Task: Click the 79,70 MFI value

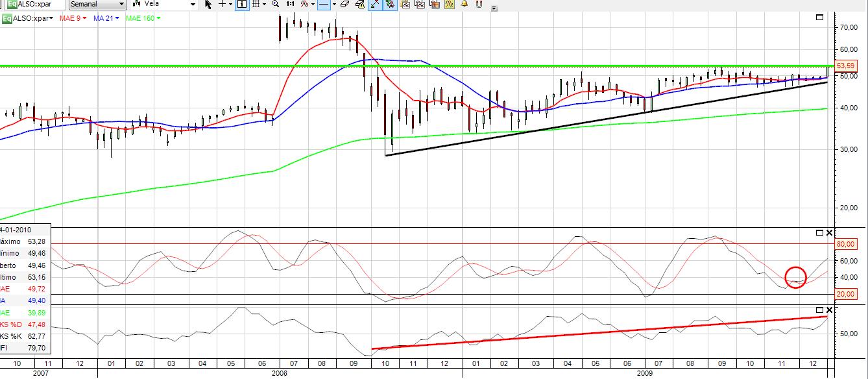Action: pyautogui.click(x=37, y=348)
